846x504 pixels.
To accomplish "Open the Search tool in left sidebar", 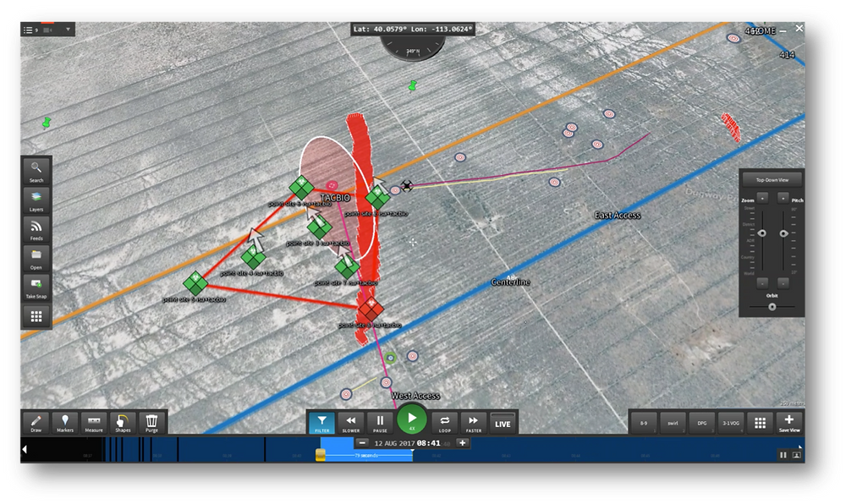I will (x=36, y=172).
